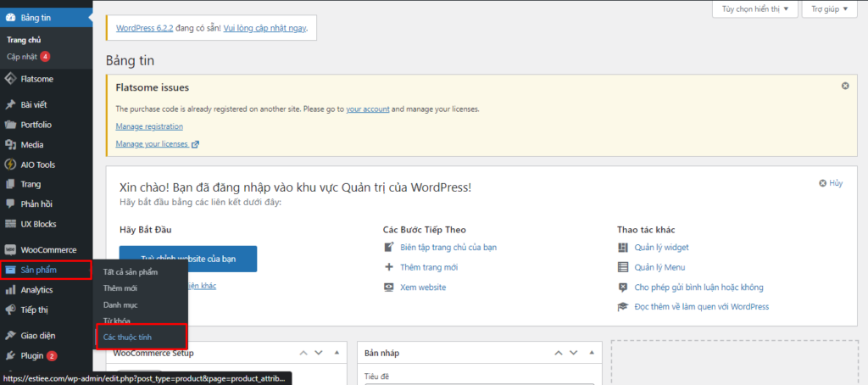Image resolution: width=868 pixels, height=385 pixels.
Task: Click the Manage your licenses link
Action: tap(152, 144)
